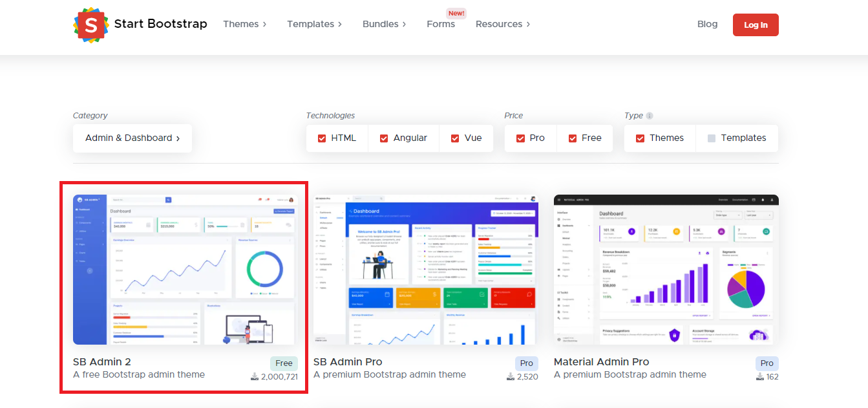This screenshot has width=868, height=408.
Task: Open the SB Admin 2 preview thumbnail
Action: (x=184, y=270)
